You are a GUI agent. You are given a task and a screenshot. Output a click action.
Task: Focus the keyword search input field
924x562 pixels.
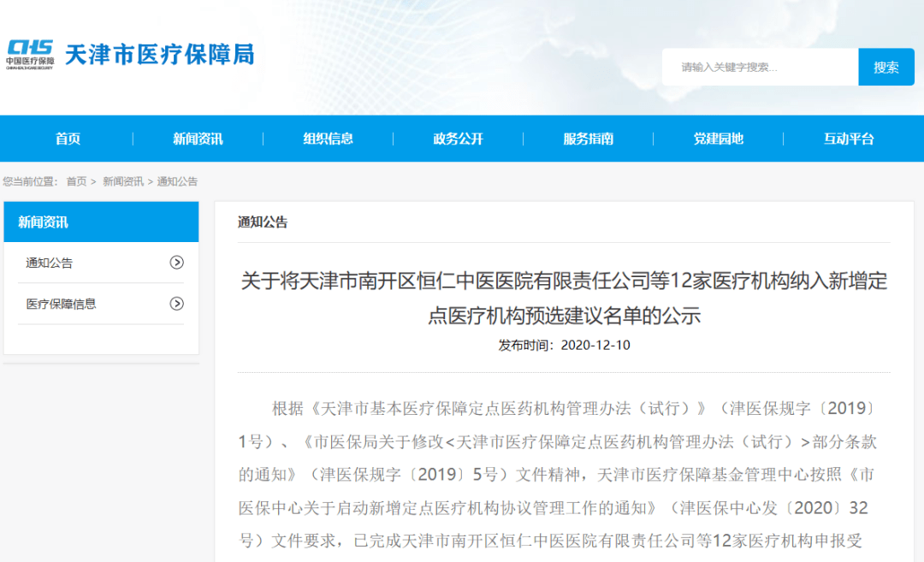point(761,68)
